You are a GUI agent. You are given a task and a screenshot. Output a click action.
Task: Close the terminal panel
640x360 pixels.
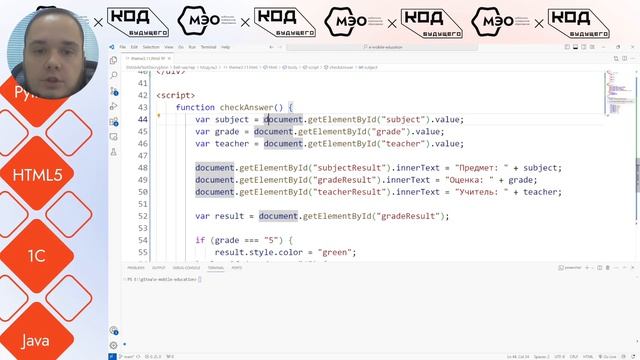[633, 268]
